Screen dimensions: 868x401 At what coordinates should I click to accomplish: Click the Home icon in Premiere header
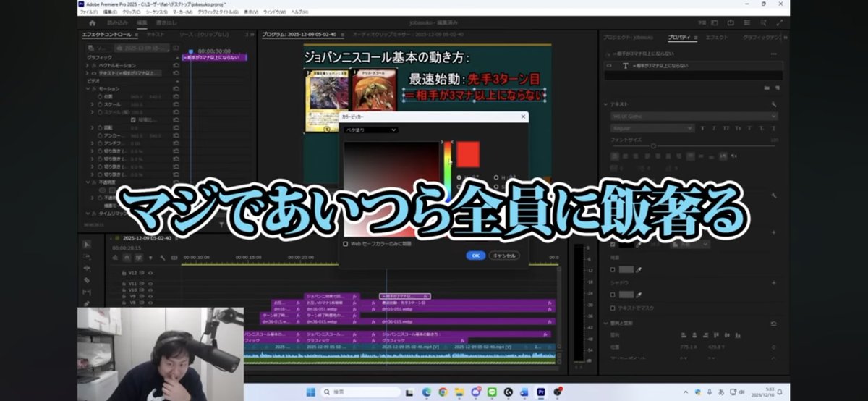(92, 23)
